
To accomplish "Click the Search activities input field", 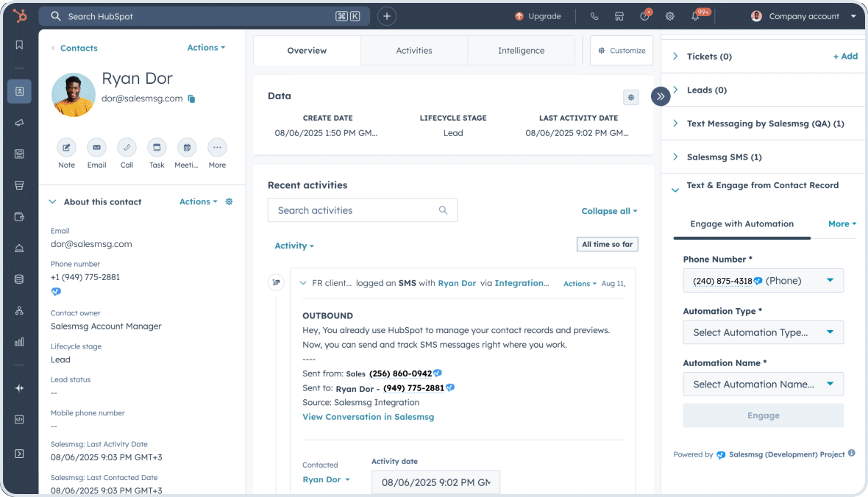I will click(362, 210).
